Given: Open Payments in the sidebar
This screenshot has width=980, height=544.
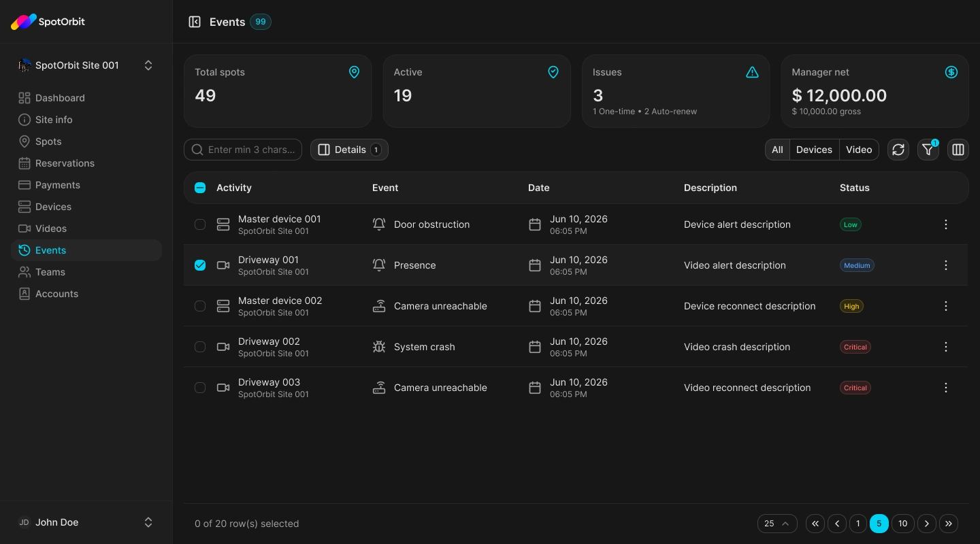Looking at the screenshot, I should pyautogui.click(x=86, y=185).
